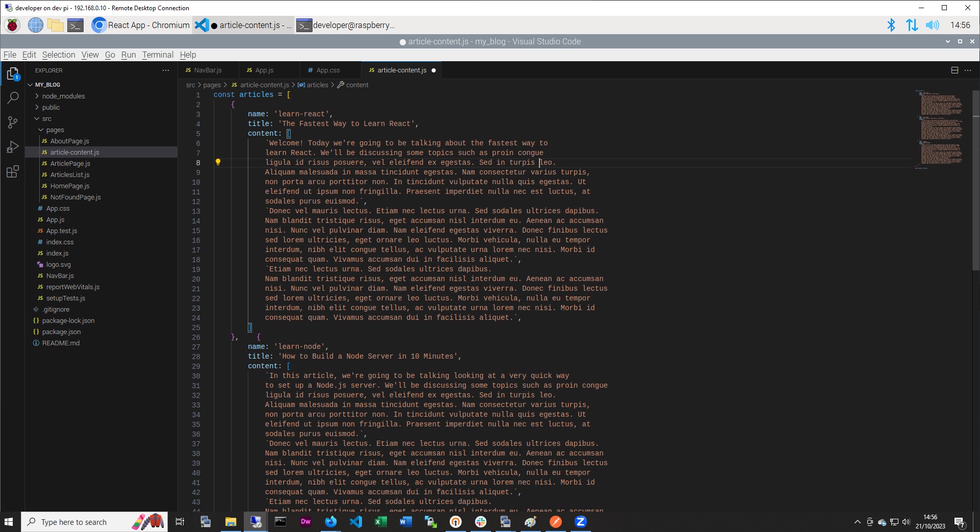Click the editor vertical scrollbar

pyautogui.click(x=976, y=180)
